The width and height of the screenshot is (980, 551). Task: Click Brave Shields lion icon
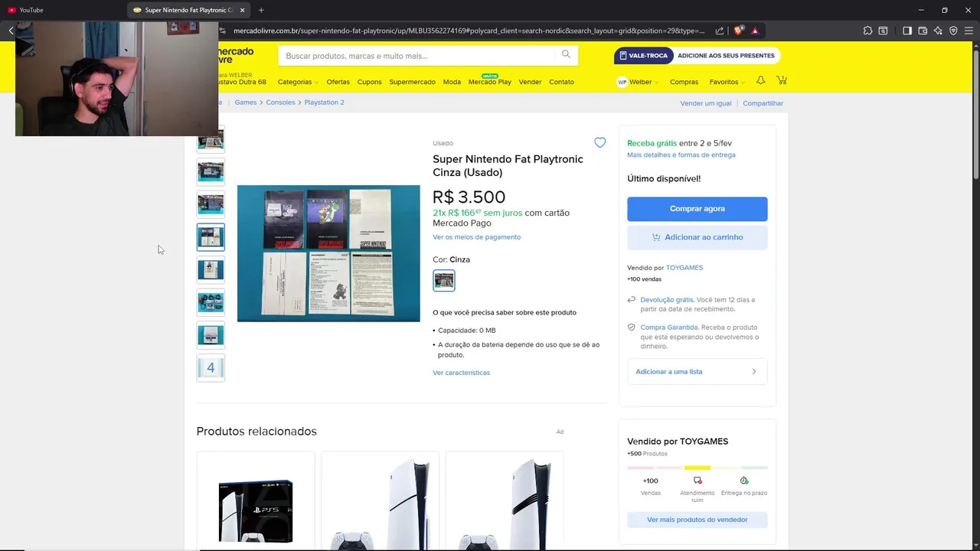click(738, 31)
